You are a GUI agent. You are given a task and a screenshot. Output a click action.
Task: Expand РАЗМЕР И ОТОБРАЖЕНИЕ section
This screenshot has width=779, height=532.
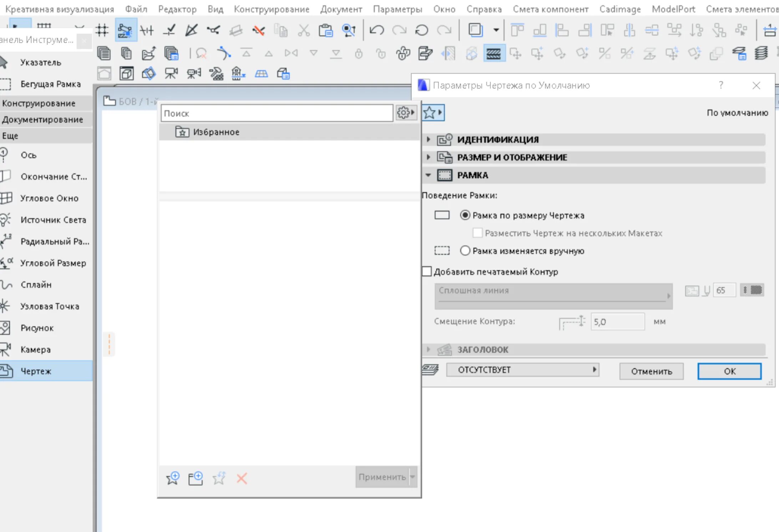[x=428, y=157]
